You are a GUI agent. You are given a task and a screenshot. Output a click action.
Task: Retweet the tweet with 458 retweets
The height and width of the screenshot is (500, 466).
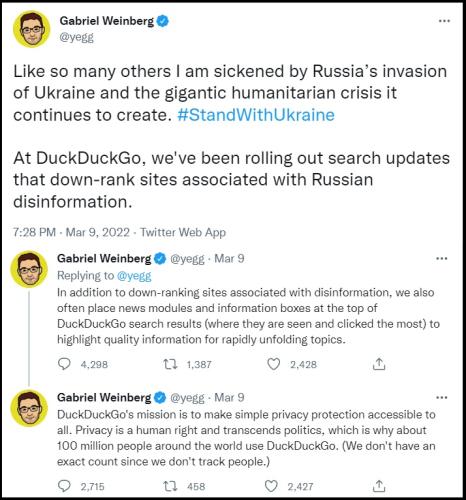coord(170,486)
